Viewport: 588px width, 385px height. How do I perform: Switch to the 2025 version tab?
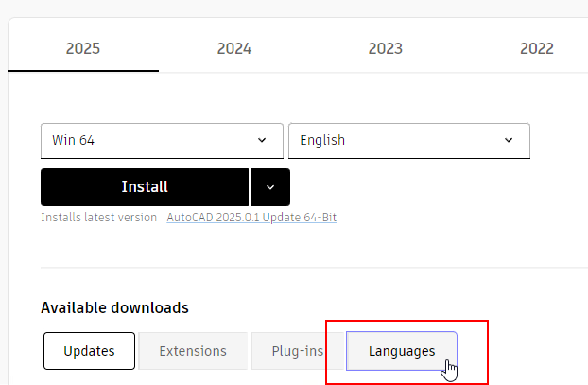click(x=83, y=48)
